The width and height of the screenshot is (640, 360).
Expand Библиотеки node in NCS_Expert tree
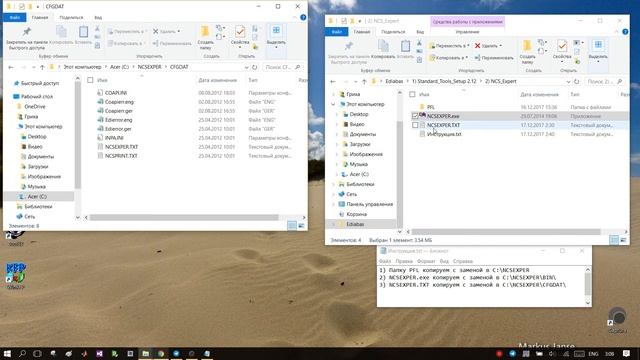tap(333, 184)
